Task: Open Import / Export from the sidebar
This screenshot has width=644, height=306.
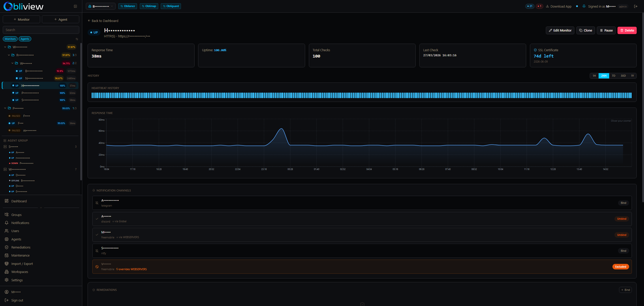Action: coord(22,263)
